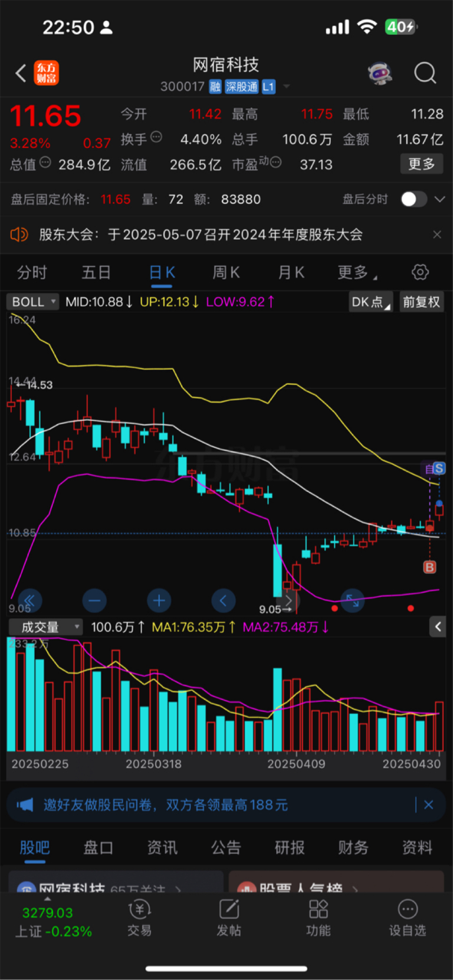Select the 日K chart tab

162,272
